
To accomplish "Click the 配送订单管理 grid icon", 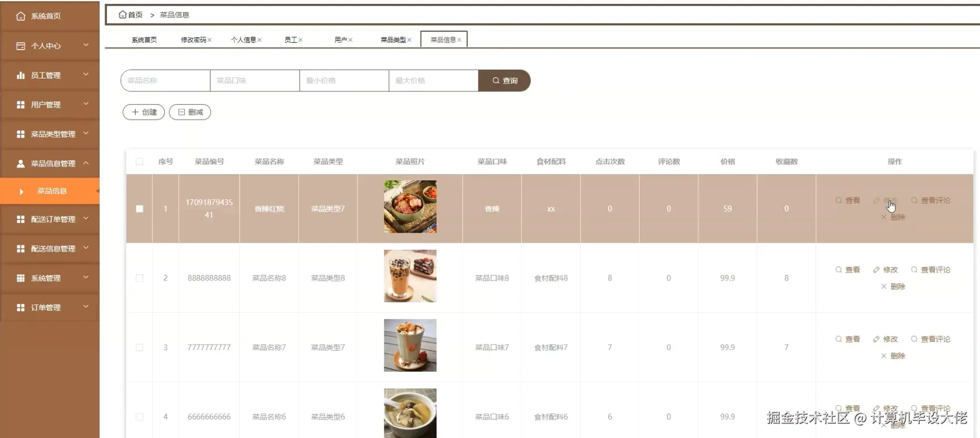I will (x=21, y=219).
